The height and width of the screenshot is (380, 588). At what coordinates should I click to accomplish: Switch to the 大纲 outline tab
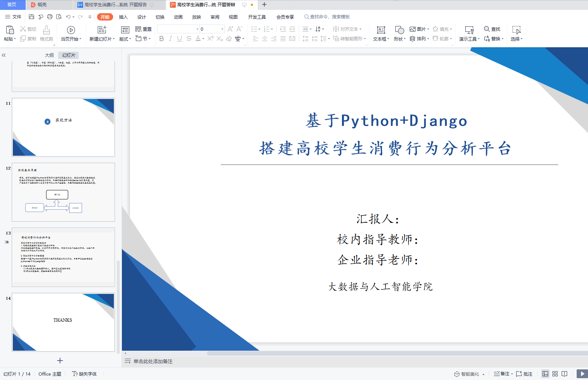49,55
